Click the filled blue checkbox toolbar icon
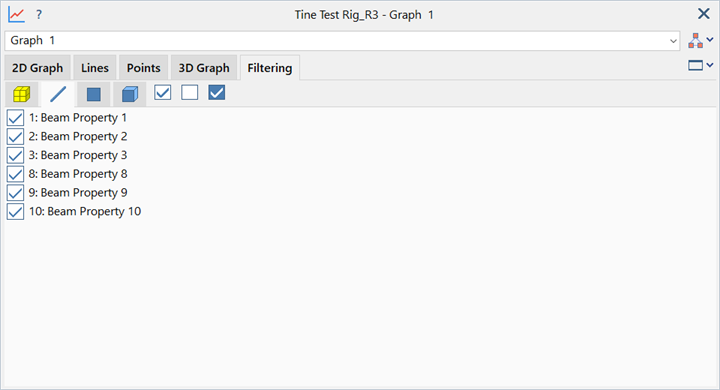Viewport: 720px width, 390px height. [x=217, y=93]
